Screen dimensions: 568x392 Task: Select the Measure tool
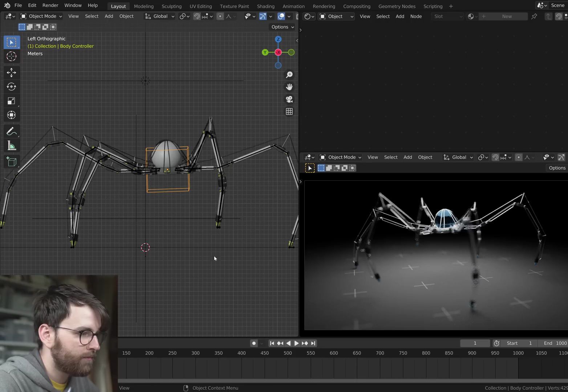click(x=11, y=146)
